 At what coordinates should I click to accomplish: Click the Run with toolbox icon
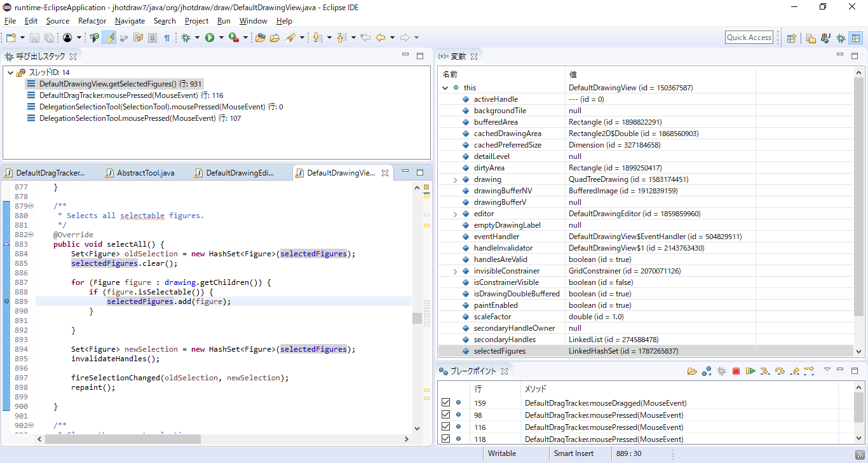pyautogui.click(x=234, y=38)
